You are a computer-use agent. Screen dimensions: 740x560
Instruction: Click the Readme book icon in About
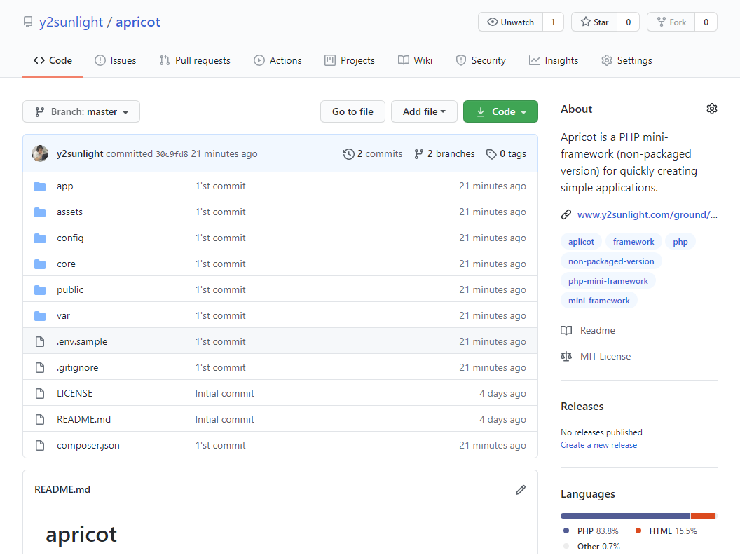tap(566, 331)
